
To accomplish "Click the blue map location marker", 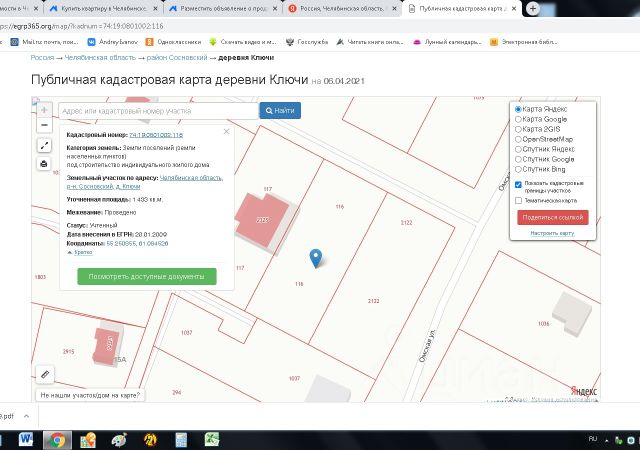I will click(x=317, y=259).
